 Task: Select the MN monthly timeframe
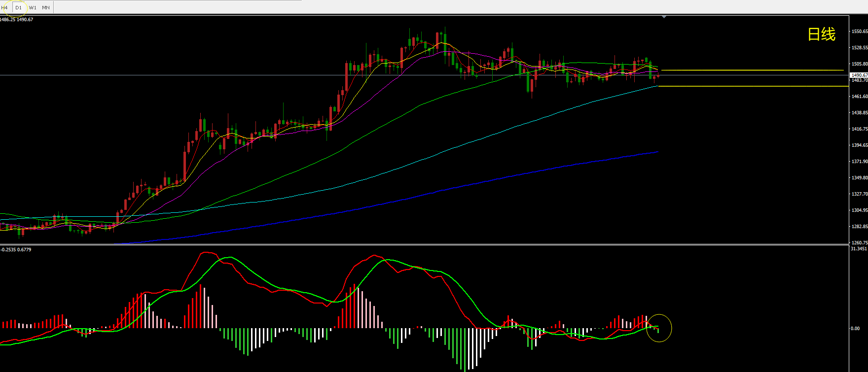coord(46,7)
